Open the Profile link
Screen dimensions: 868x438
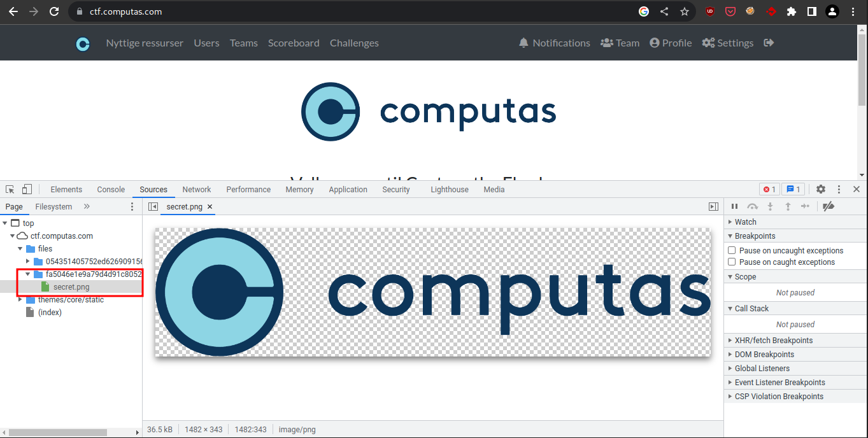(x=671, y=43)
